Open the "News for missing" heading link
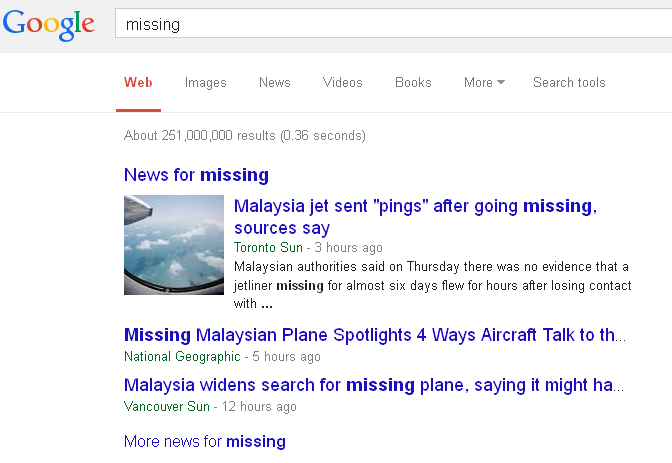The image size is (672, 463). tap(196, 175)
